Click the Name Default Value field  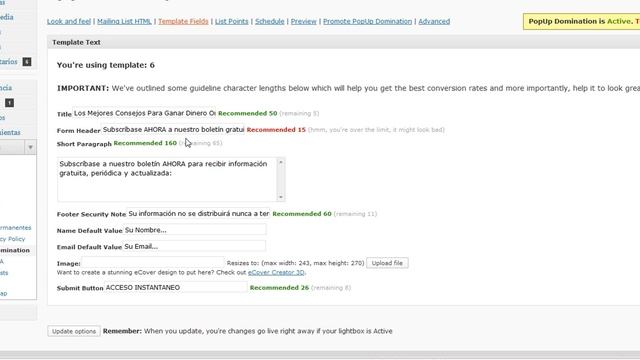(x=195, y=230)
